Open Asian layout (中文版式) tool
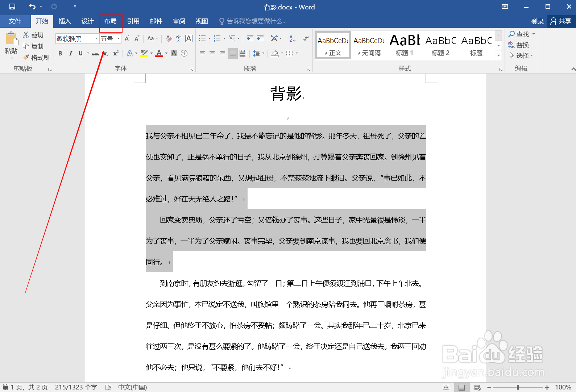This screenshot has width=576, height=392. pos(274,38)
